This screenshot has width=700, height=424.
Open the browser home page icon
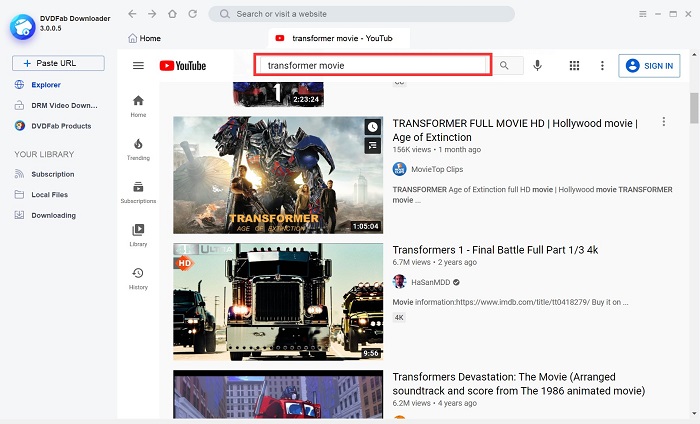172,14
